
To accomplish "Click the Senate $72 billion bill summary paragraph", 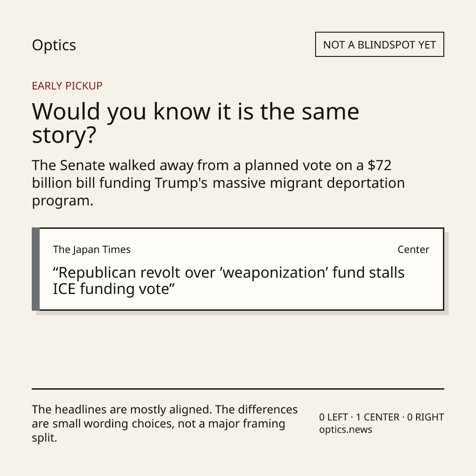I will click(218, 183).
